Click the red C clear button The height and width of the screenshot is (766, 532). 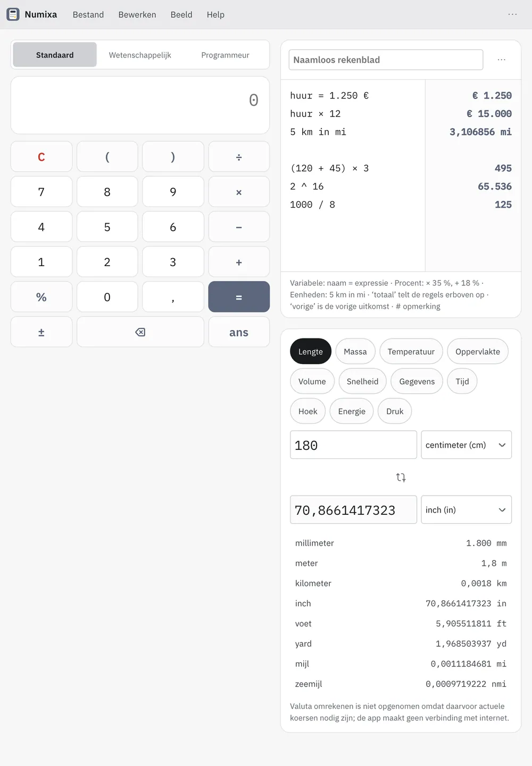[41, 157]
